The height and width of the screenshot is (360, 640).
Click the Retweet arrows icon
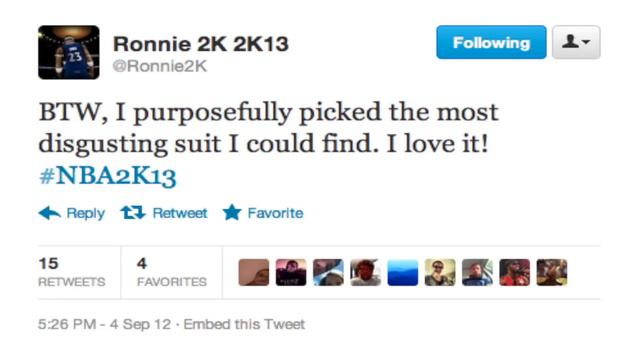pyautogui.click(x=133, y=213)
